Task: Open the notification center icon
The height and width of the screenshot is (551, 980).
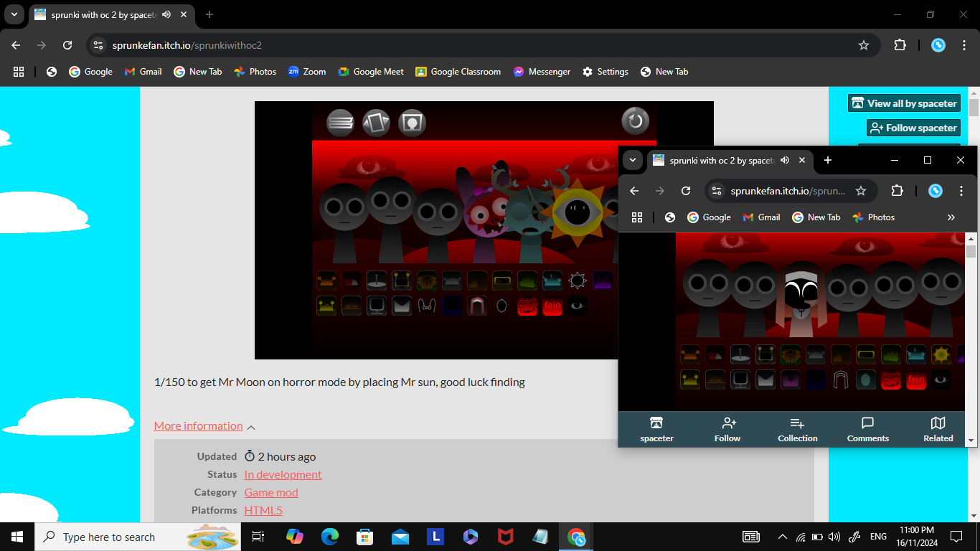Action: [956, 537]
